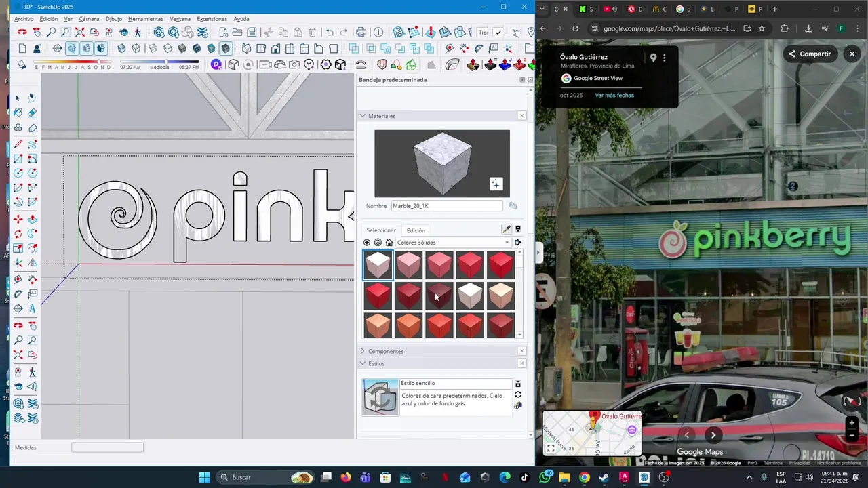Screen dimensions: 868x488
Task: Click the Google Street View label
Action: coord(598,78)
